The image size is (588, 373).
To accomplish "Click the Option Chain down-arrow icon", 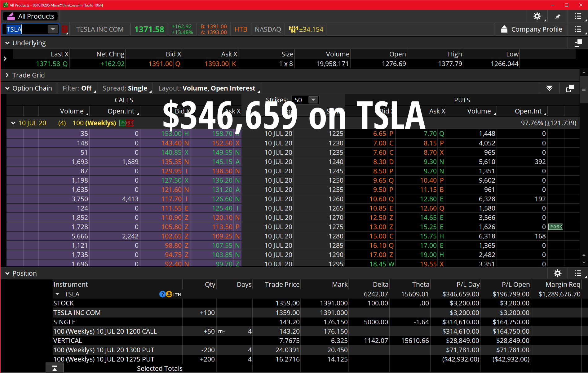I will tap(550, 88).
